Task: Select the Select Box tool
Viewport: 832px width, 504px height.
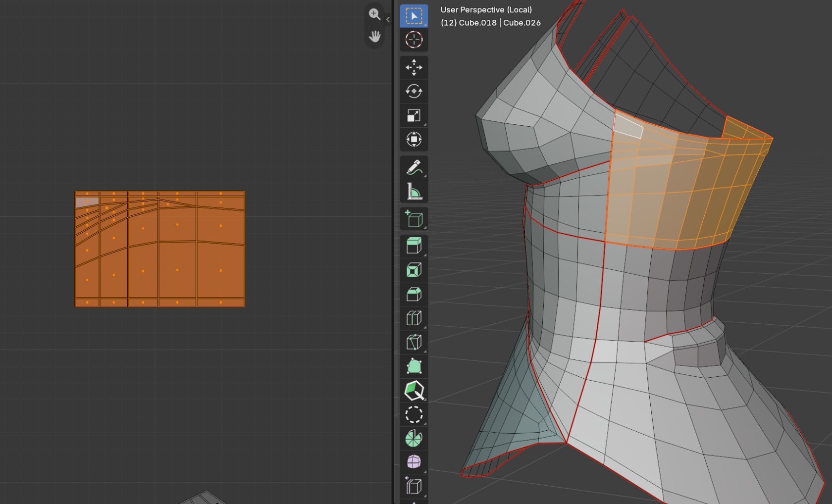Action: tap(414, 16)
